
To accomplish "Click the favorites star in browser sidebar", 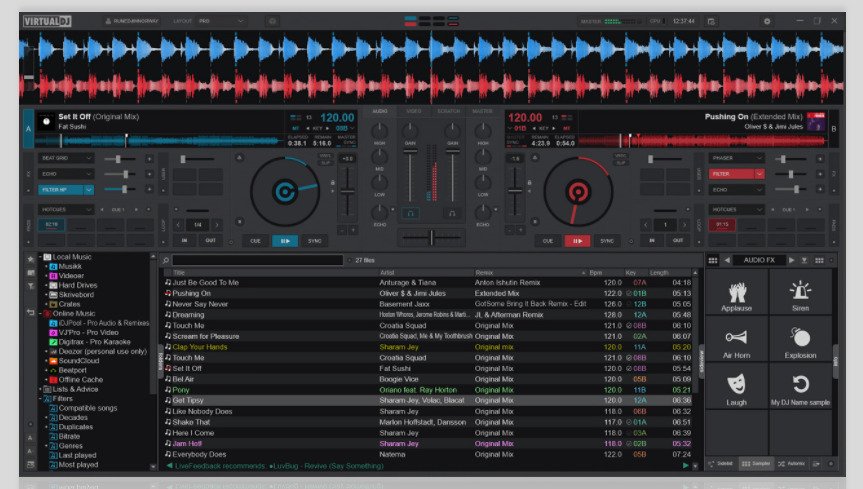I will coord(31,259).
